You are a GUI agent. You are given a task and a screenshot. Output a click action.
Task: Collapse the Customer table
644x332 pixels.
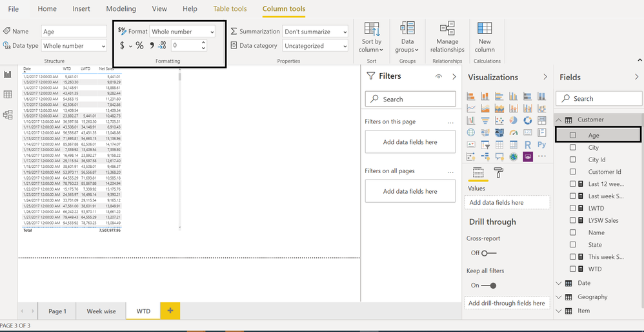tap(559, 120)
